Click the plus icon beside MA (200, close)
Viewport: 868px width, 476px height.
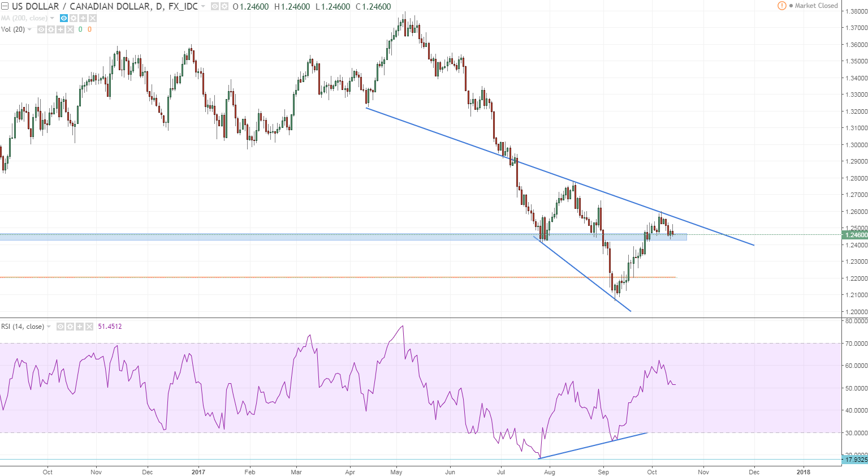pyautogui.click(x=83, y=18)
